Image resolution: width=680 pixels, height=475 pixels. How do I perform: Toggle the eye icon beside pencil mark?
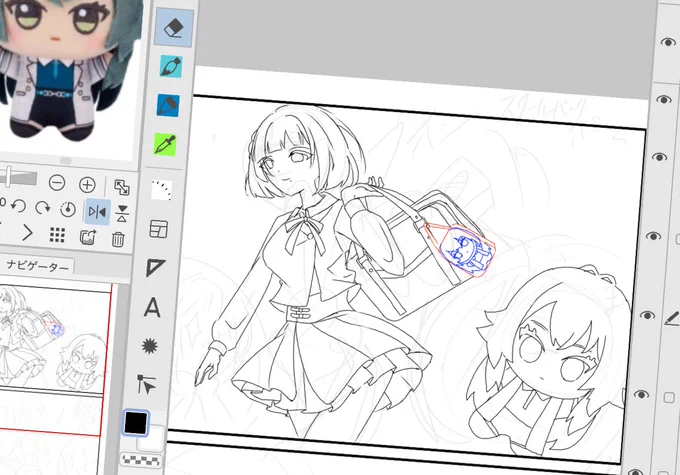[x=647, y=315]
